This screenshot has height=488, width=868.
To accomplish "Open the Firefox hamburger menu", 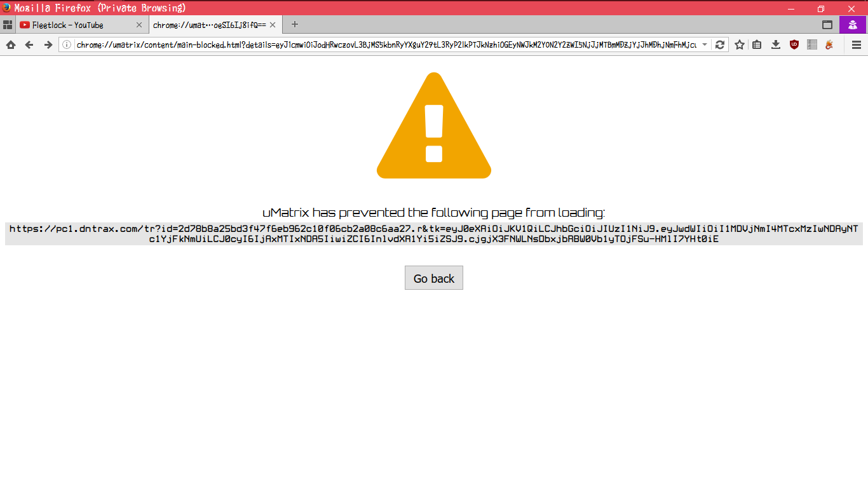I will (x=856, y=44).
